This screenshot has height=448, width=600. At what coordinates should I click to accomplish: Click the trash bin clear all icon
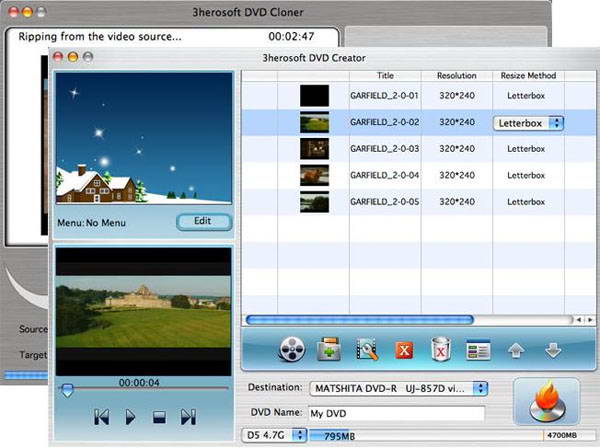click(x=441, y=349)
